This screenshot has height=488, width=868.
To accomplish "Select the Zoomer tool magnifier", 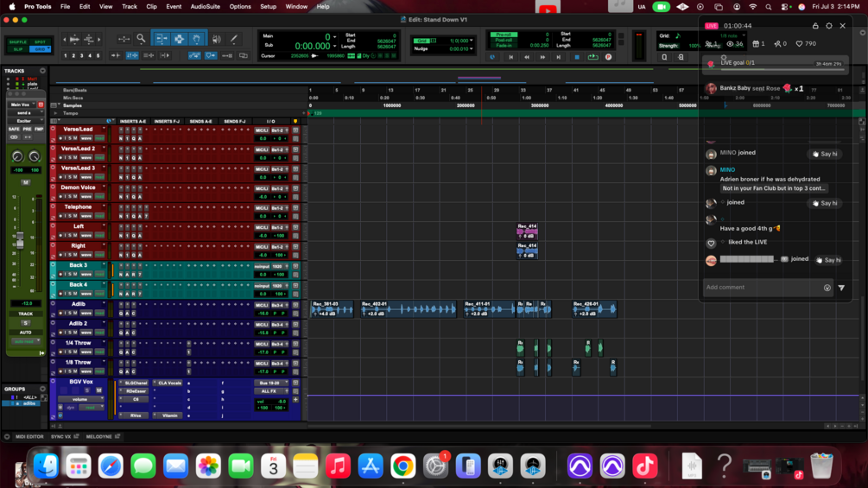I will [141, 39].
